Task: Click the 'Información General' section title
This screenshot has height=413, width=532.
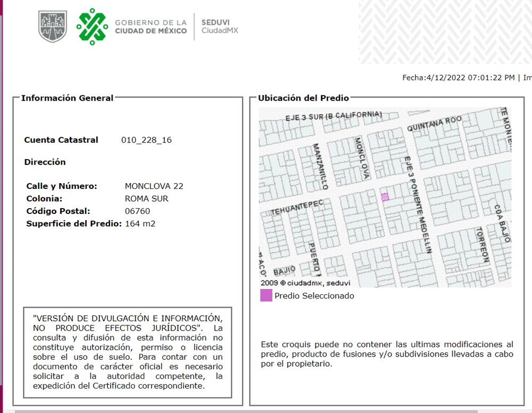Action: pyautogui.click(x=67, y=98)
